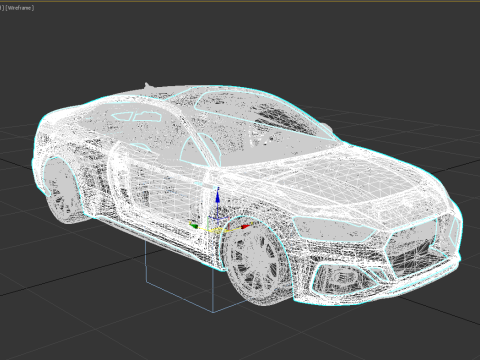Grab the red X-axis gizmo arrow
The width and height of the screenshot is (480, 360).
point(245,227)
